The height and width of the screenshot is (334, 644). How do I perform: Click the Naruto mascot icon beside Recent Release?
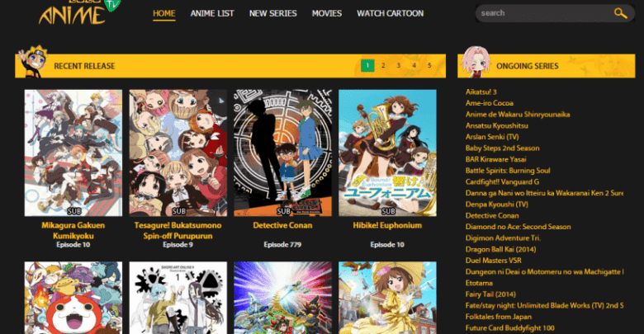(33, 62)
